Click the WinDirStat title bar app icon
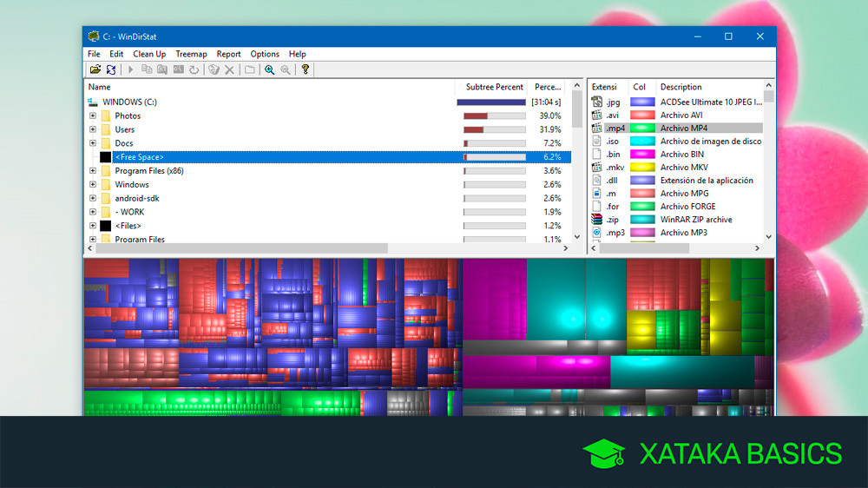Screen dimensions: 868x488 94,36
